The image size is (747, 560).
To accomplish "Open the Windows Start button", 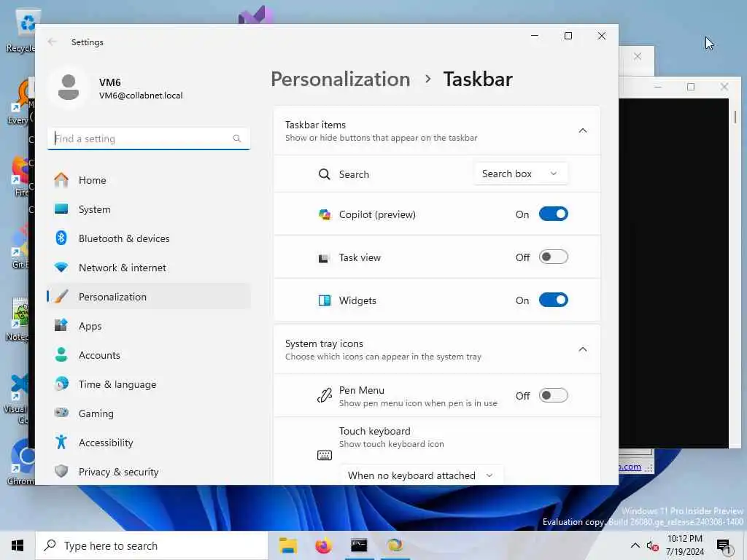I will (x=18, y=545).
